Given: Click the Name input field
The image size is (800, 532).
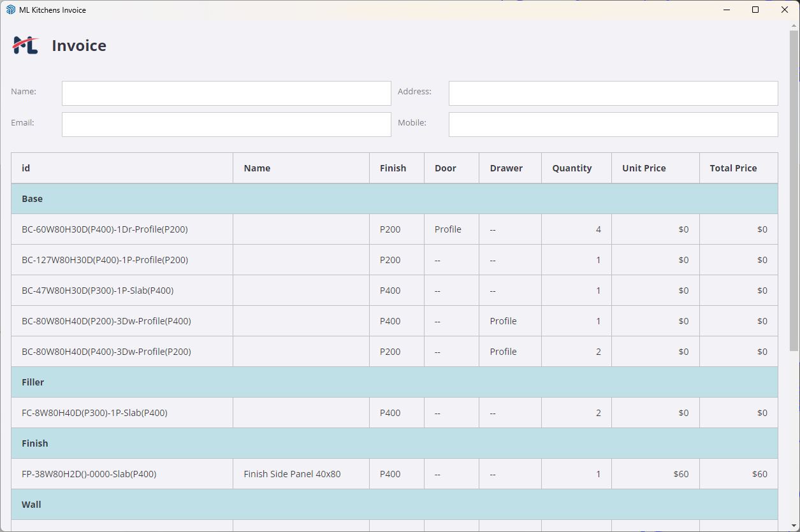Looking at the screenshot, I should pos(226,93).
